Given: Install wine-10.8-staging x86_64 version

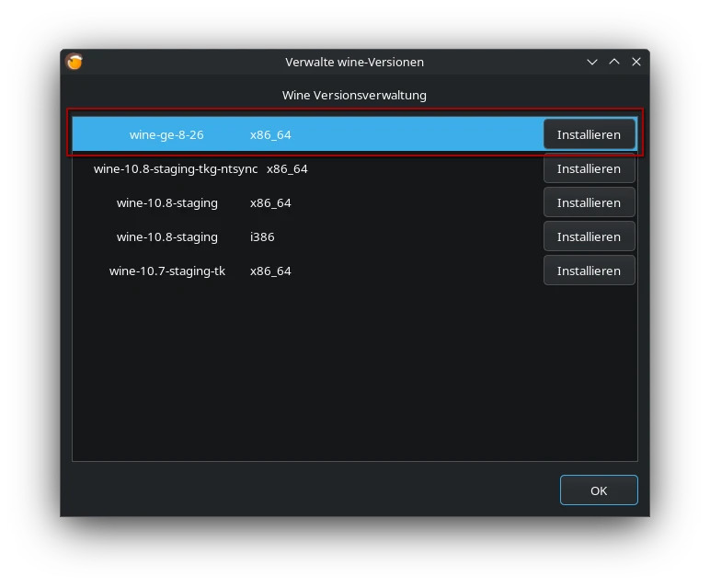Looking at the screenshot, I should point(589,202).
